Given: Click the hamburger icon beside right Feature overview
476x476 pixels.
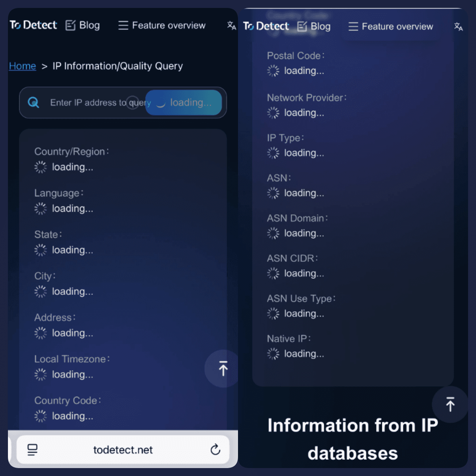Looking at the screenshot, I should point(353,27).
